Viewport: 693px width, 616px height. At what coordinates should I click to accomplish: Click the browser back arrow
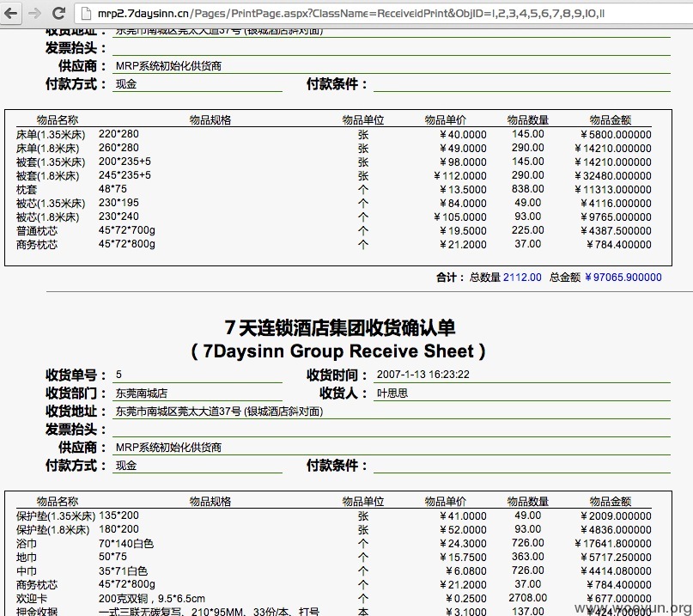[x=10, y=13]
